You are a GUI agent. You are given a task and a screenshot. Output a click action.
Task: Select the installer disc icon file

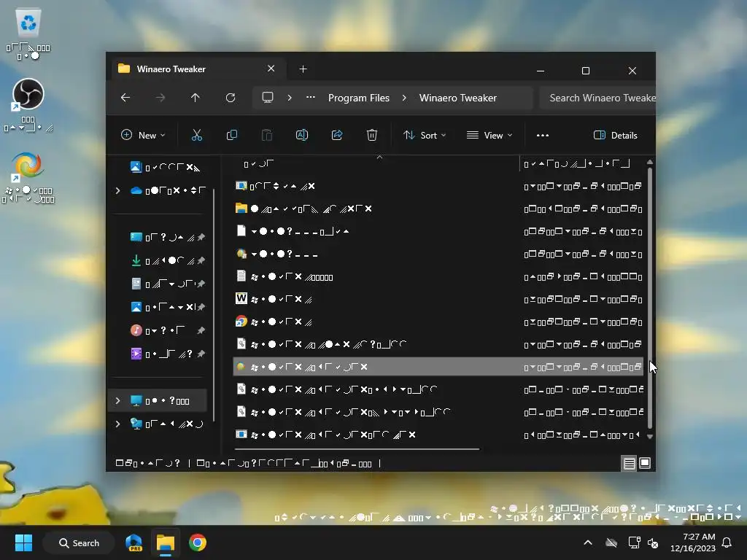pyautogui.click(x=241, y=253)
